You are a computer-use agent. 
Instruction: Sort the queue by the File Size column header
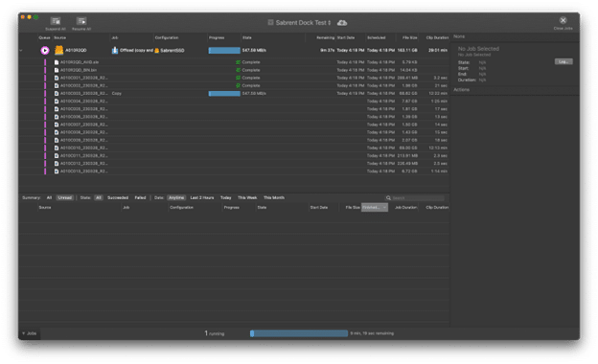pos(410,37)
